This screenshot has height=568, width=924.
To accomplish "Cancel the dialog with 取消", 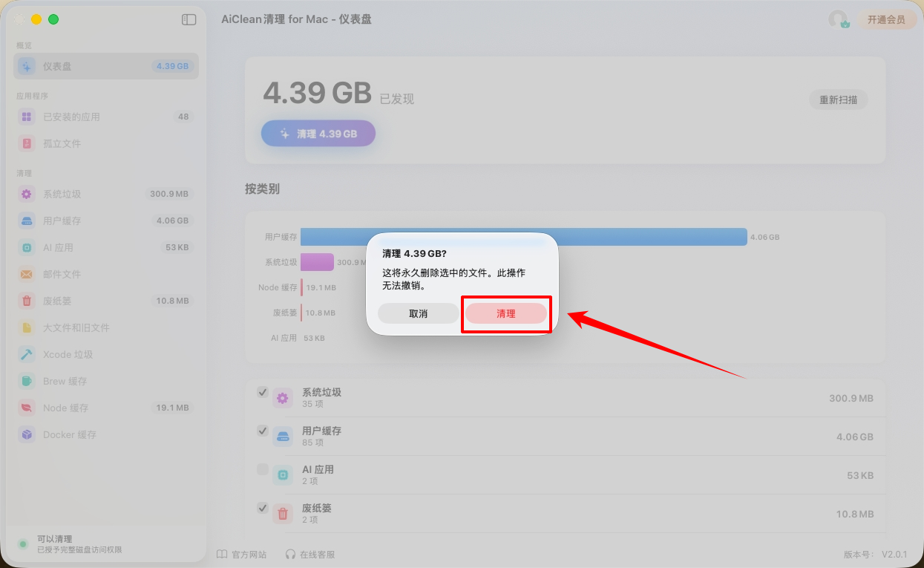I will click(x=419, y=314).
